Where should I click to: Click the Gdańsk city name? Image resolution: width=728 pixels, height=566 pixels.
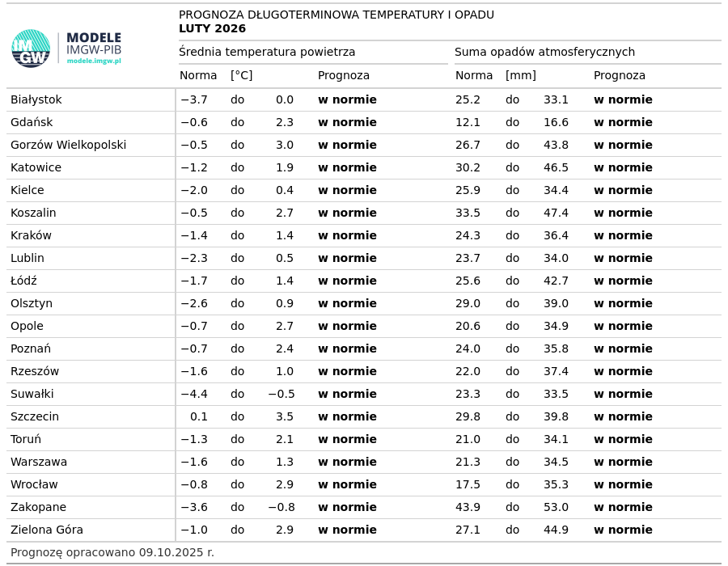32,123
